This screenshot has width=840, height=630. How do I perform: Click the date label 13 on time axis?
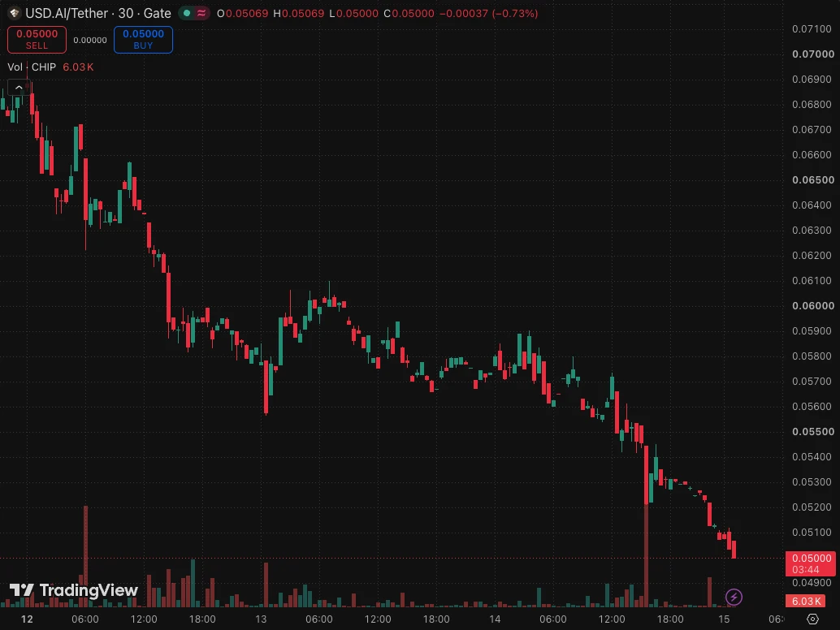click(261, 619)
